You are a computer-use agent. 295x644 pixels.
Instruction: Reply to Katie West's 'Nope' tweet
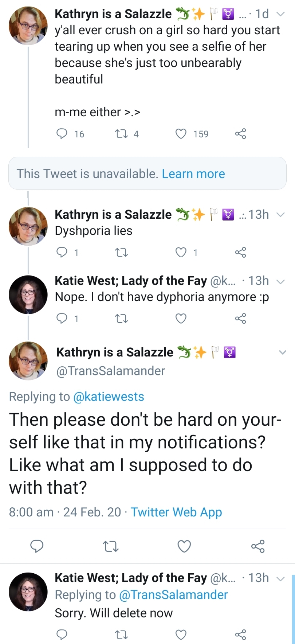click(x=62, y=319)
